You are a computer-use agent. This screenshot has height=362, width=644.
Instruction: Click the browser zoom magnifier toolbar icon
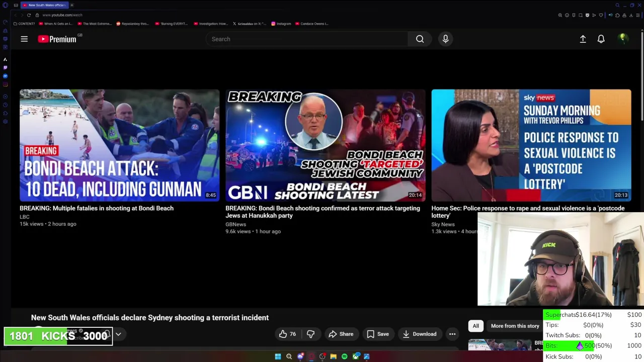tap(560, 15)
